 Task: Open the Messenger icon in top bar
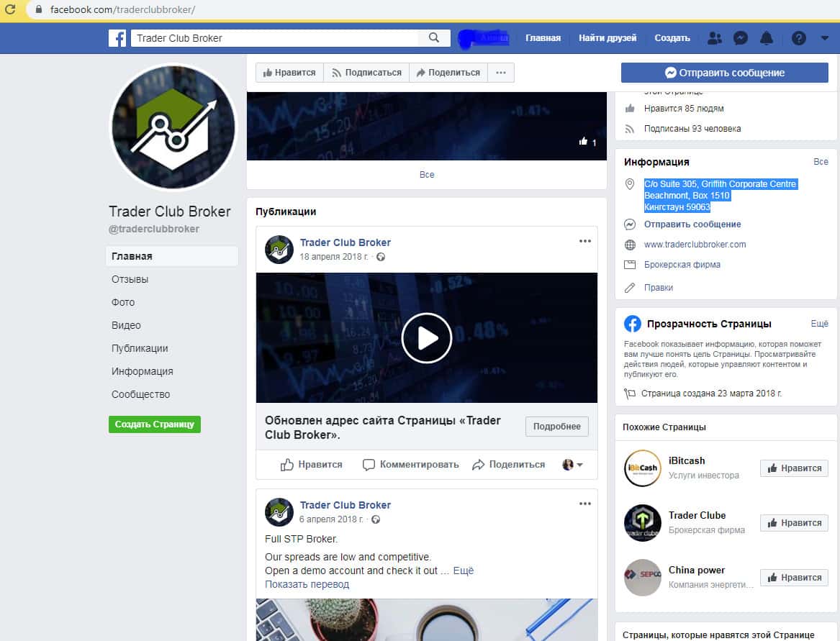point(741,38)
